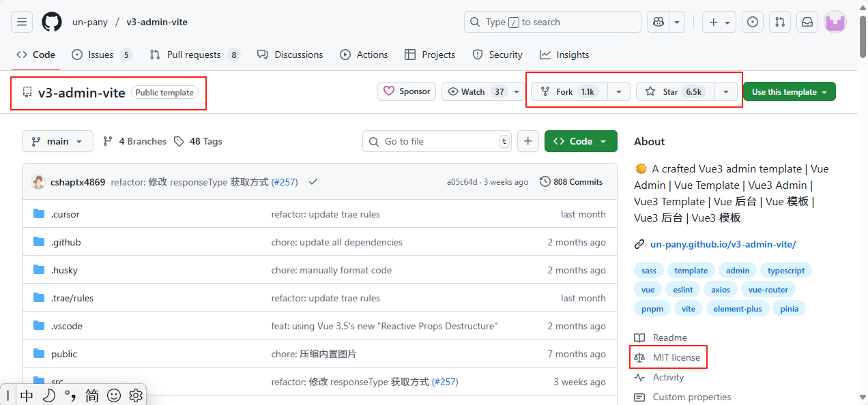Click the plus add-file button
The height and width of the screenshot is (405, 868).
coord(528,141)
